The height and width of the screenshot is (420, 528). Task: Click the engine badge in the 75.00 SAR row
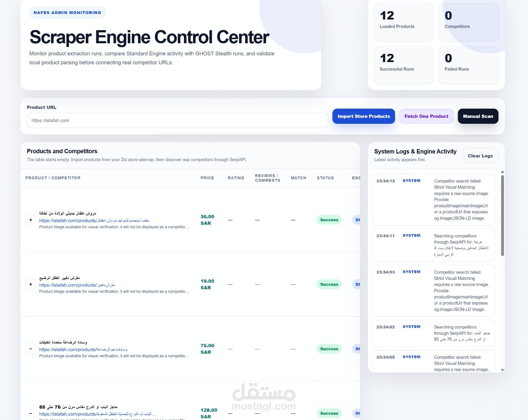click(x=356, y=349)
